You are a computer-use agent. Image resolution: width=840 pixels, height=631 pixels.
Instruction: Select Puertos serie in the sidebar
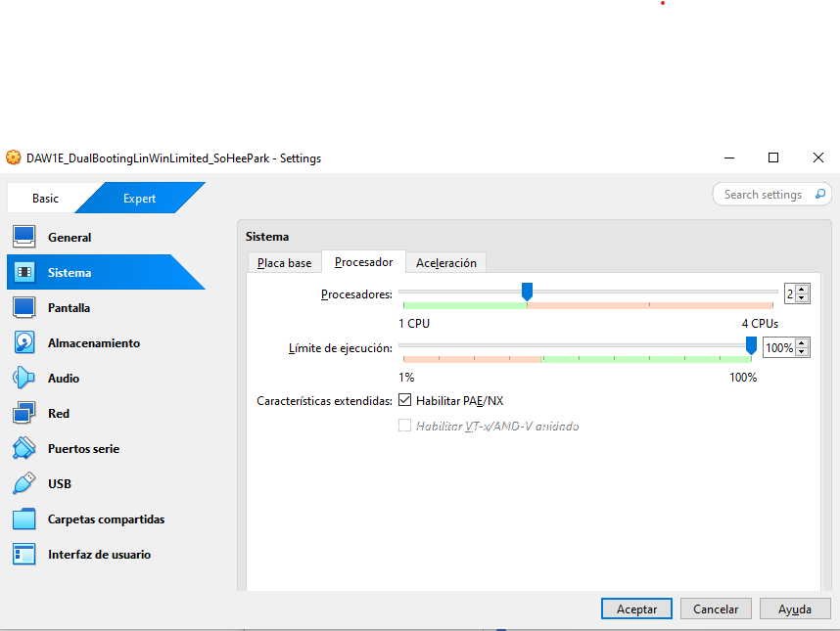tap(83, 448)
